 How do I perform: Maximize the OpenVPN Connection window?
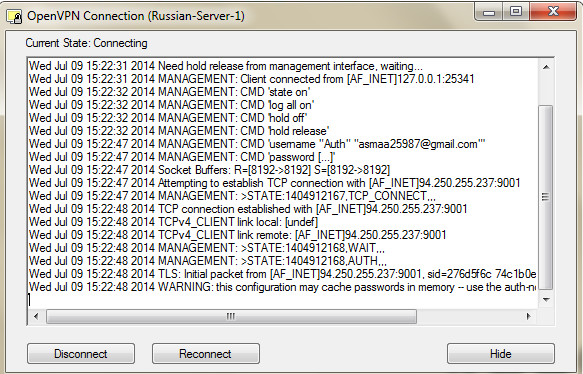(x=516, y=12)
